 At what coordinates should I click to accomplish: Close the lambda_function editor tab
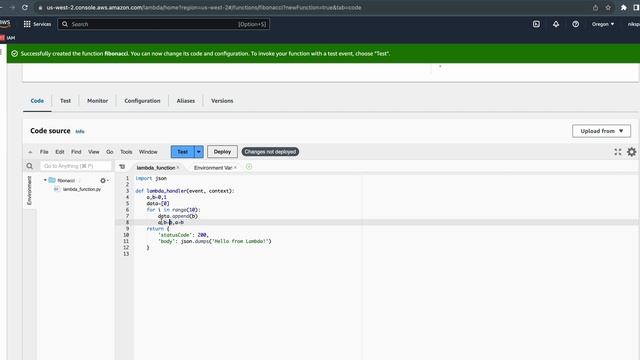coord(178,167)
